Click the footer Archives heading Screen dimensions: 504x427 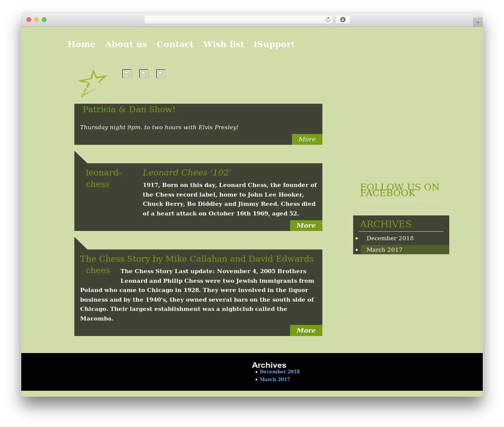coord(269,365)
